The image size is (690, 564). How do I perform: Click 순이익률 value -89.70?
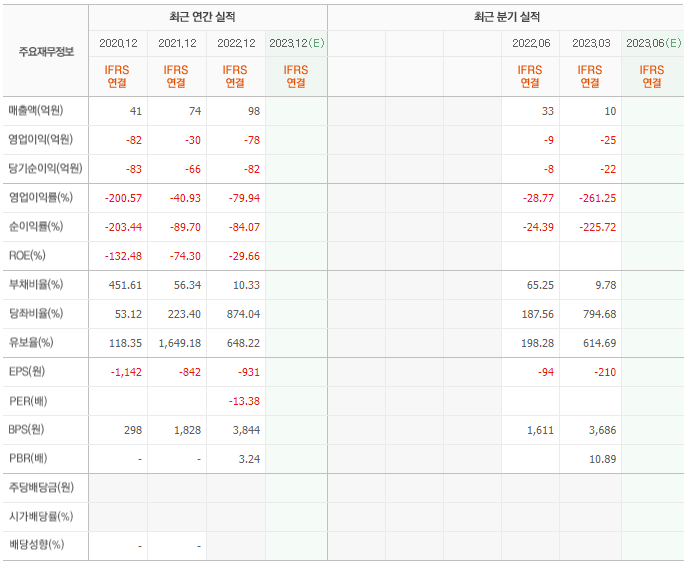point(185,227)
